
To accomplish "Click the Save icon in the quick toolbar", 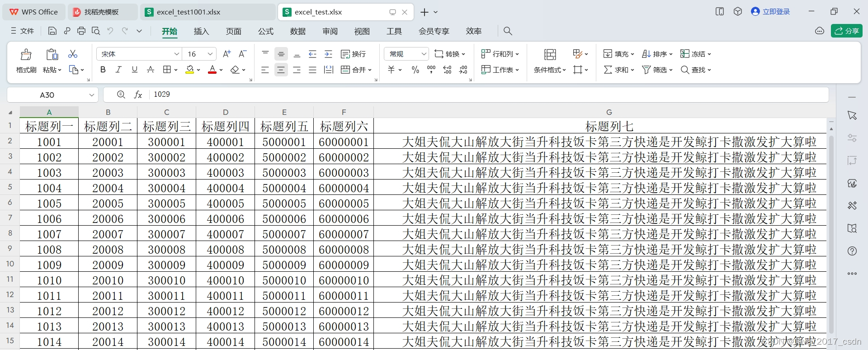I will pos(52,31).
